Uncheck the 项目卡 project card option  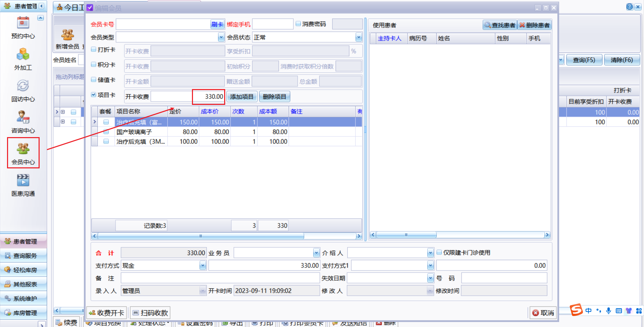[94, 95]
